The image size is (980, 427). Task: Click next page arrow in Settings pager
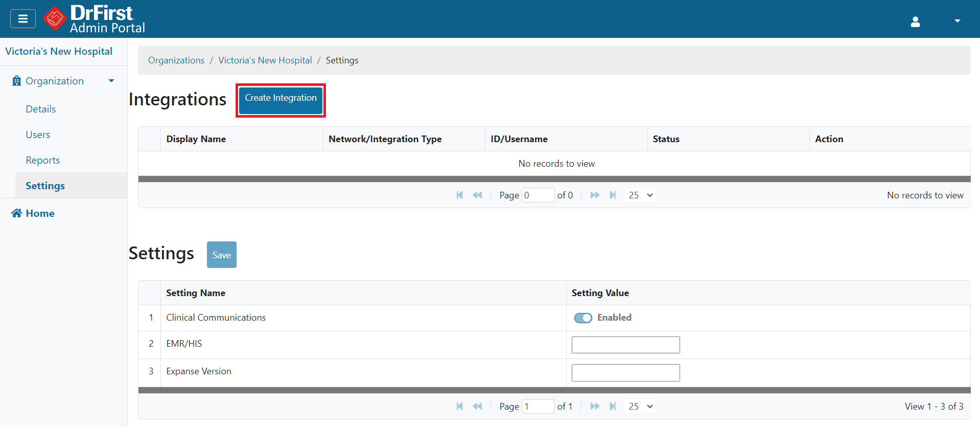pos(595,407)
